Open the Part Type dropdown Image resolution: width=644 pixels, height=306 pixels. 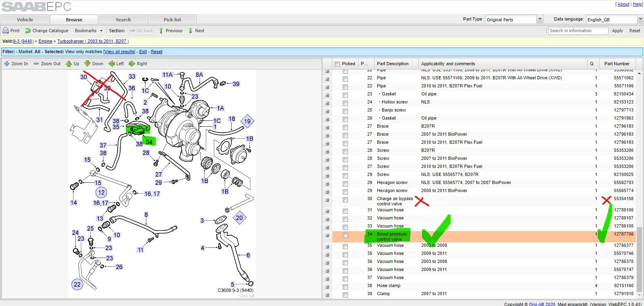click(540, 19)
